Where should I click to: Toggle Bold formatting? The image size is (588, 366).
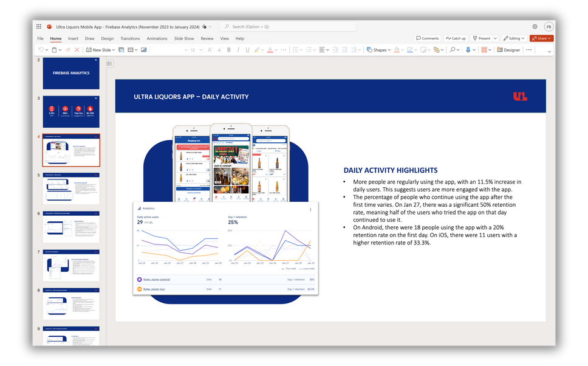coord(229,50)
